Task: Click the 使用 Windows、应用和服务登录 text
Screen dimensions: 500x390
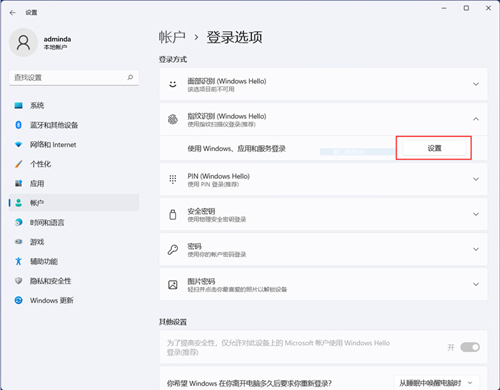Action: pyautogui.click(x=237, y=149)
